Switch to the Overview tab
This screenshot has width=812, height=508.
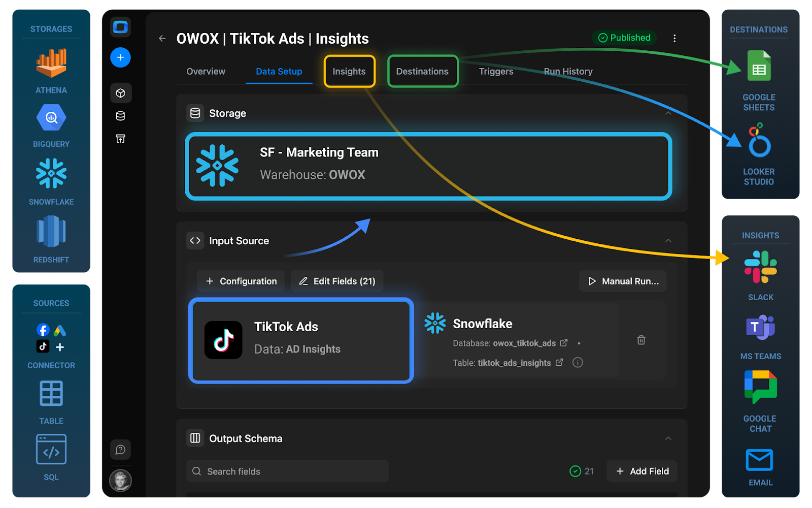click(x=205, y=71)
